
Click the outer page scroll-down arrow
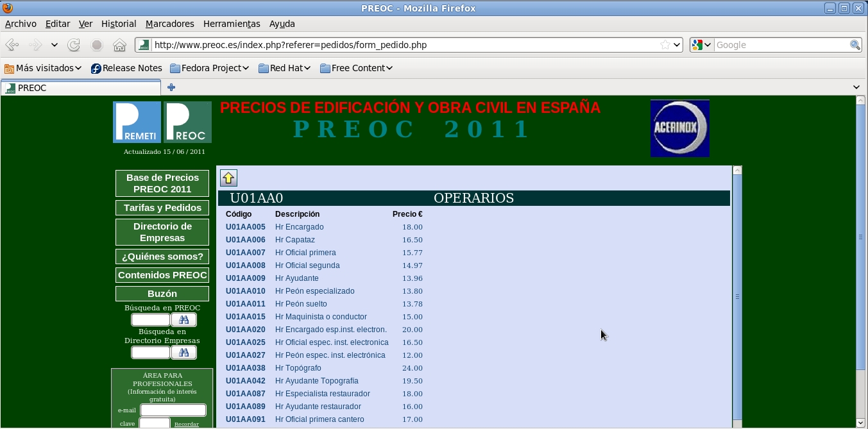pos(861,423)
